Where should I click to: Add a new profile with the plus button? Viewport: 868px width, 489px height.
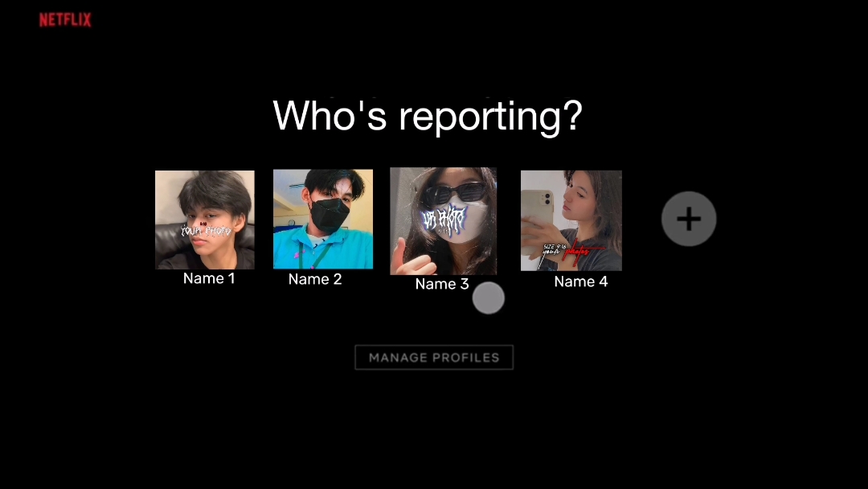[689, 219]
